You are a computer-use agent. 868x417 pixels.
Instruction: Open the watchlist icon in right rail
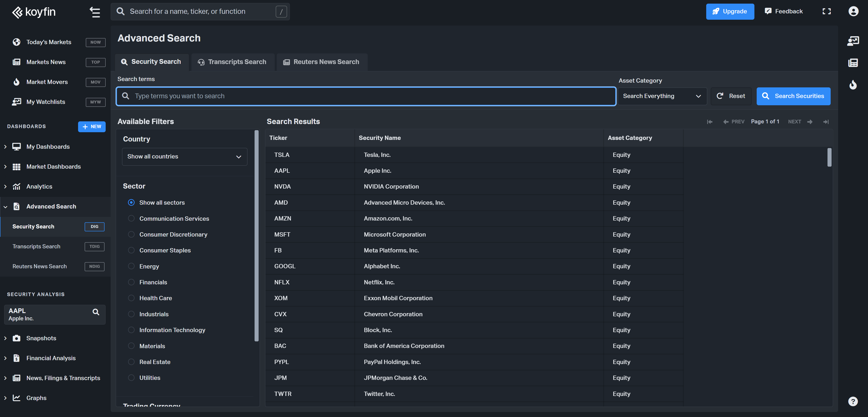[x=853, y=41]
